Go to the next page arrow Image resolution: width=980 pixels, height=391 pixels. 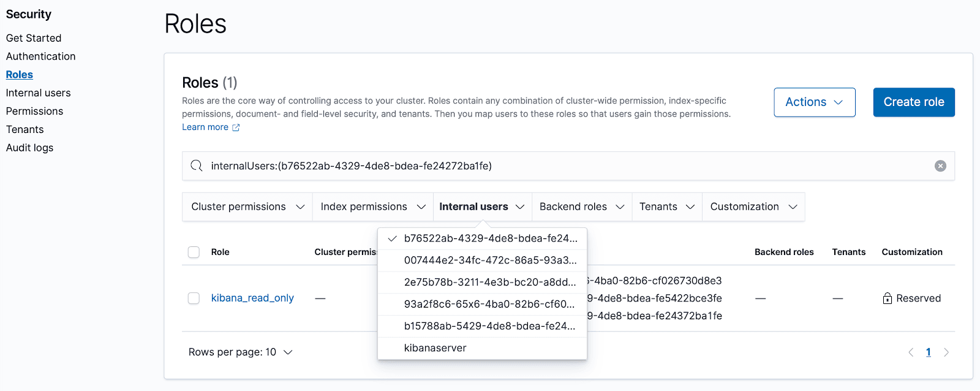pos(946,352)
